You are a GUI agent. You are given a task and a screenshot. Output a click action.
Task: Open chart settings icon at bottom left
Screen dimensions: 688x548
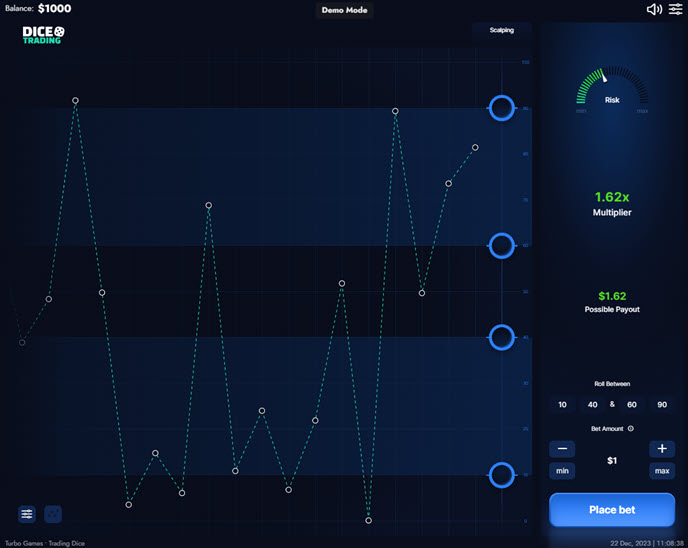click(27, 513)
